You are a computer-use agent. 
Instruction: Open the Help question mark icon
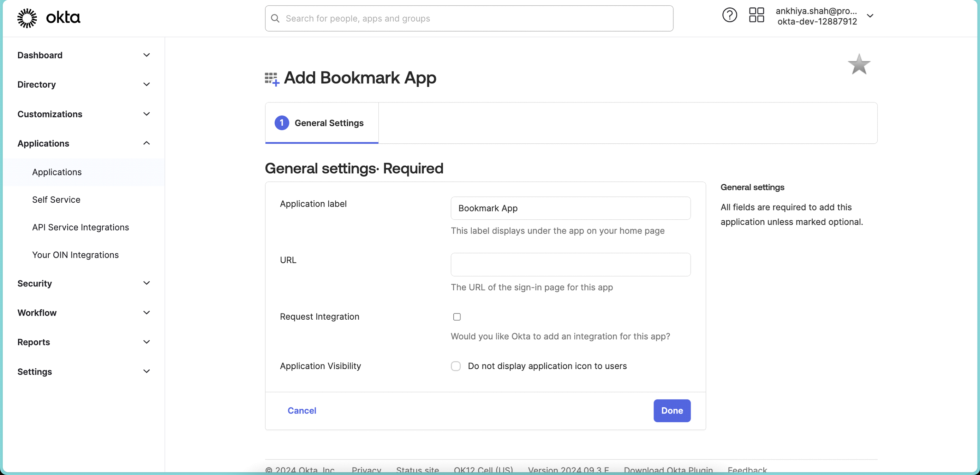pyautogui.click(x=729, y=15)
